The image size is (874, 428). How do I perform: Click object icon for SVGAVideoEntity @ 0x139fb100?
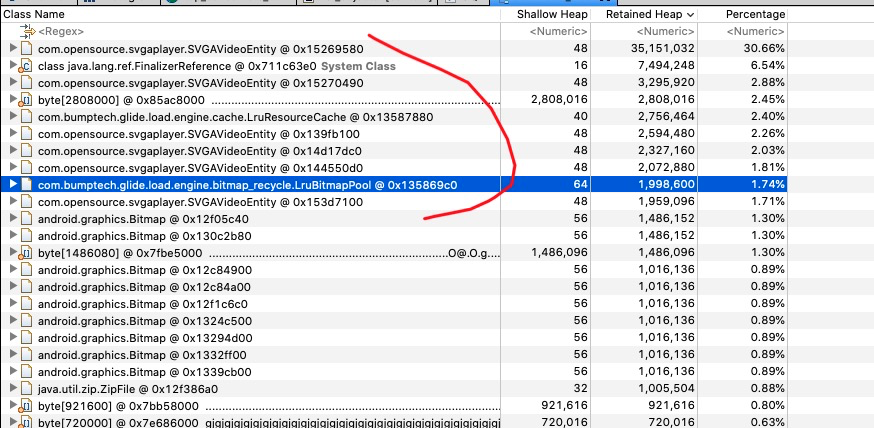click(27, 134)
